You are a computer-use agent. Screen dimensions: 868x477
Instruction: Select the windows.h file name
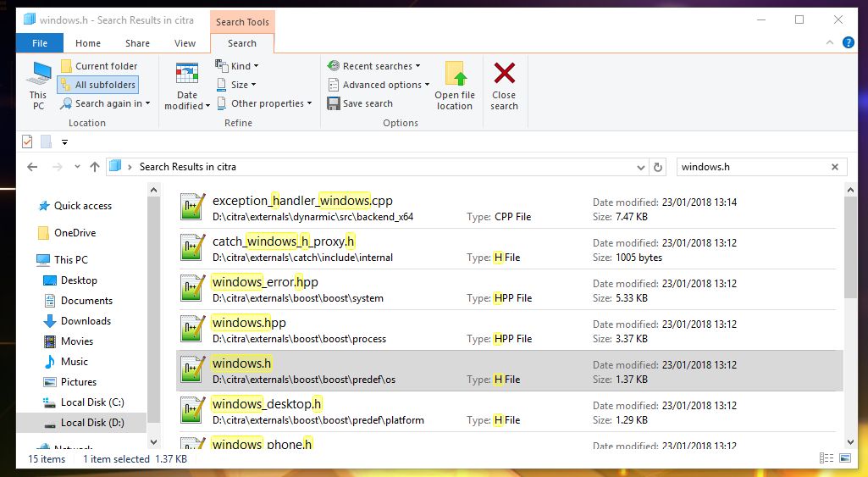pos(242,363)
